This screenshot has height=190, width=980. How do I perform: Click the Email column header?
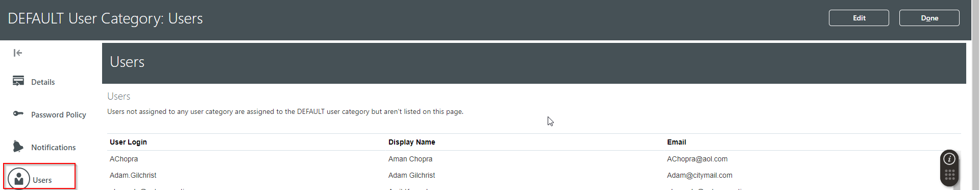pos(676,142)
